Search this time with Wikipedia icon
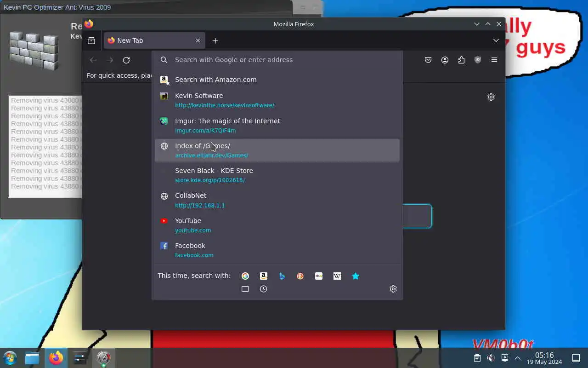The height and width of the screenshot is (368, 588). pyautogui.click(x=337, y=276)
